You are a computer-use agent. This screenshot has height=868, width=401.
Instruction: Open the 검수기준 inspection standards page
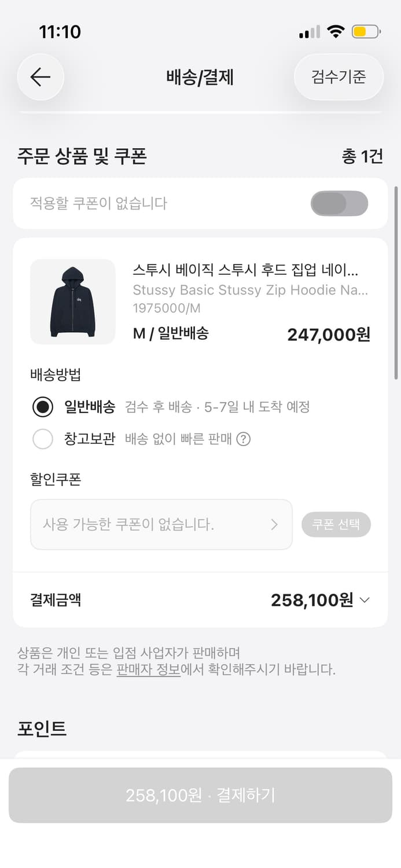(339, 77)
